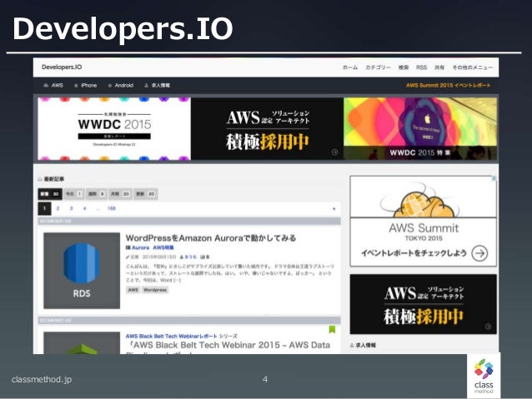Image resolution: width=532 pixels, height=399 pixels.
Task: Open the AWS 積極採用中 center banner
Action: coord(268,129)
